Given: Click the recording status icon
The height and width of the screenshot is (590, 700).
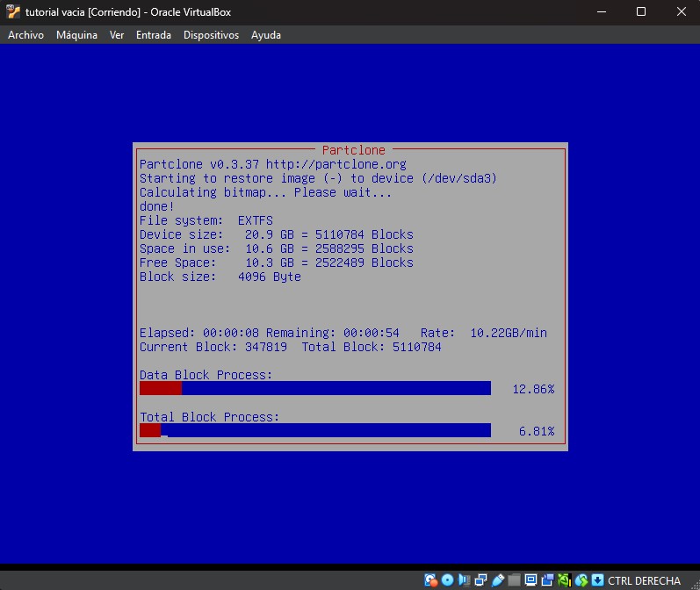Looking at the screenshot, I should [x=547, y=580].
